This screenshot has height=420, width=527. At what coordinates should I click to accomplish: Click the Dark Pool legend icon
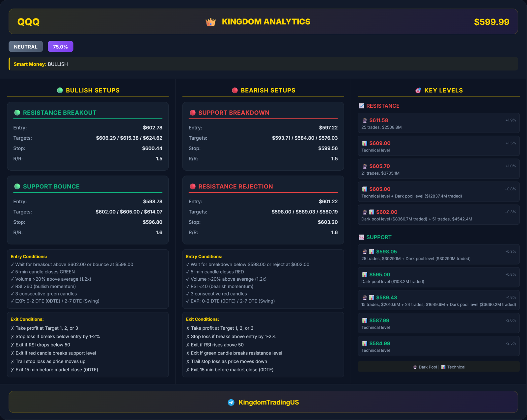(415, 367)
